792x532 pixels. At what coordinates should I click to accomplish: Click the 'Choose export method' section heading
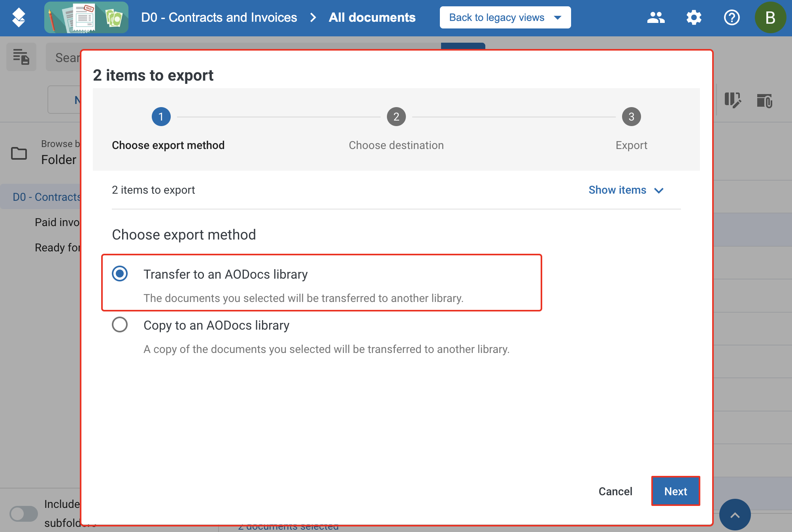[184, 235]
